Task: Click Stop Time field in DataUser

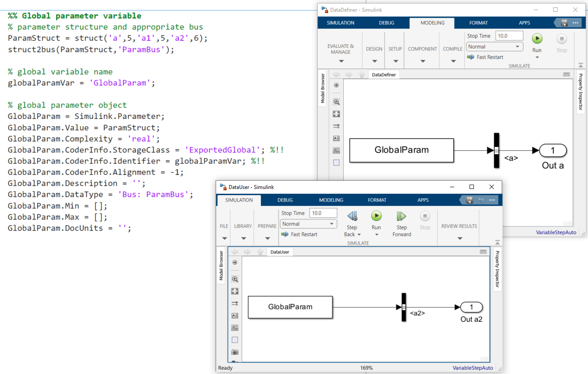Action: [x=323, y=213]
